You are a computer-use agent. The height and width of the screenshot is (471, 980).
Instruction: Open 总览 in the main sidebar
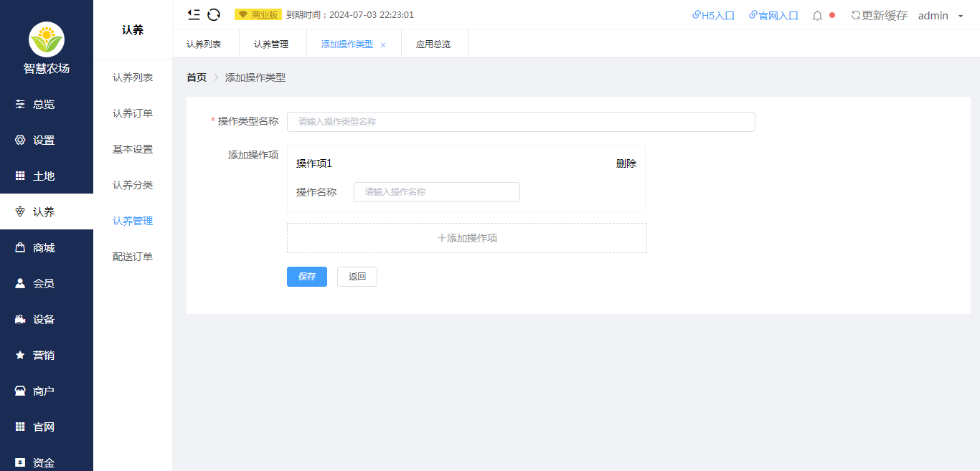tap(47, 104)
